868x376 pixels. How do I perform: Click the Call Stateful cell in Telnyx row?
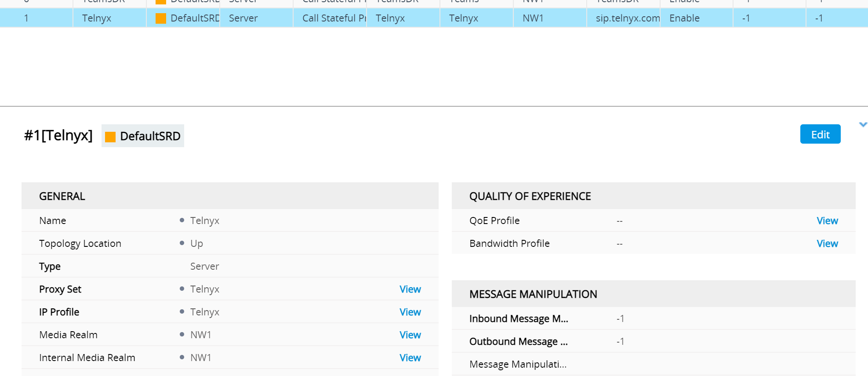click(x=334, y=18)
